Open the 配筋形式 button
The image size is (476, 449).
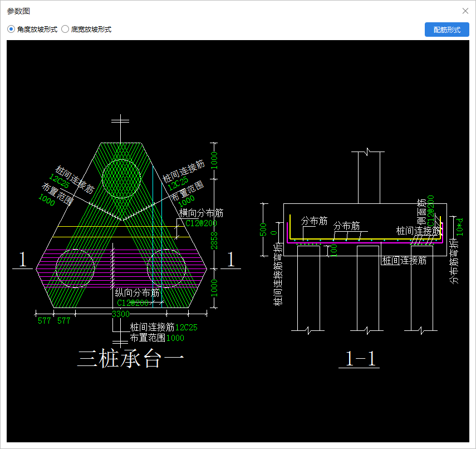pyautogui.click(x=446, y=30)
